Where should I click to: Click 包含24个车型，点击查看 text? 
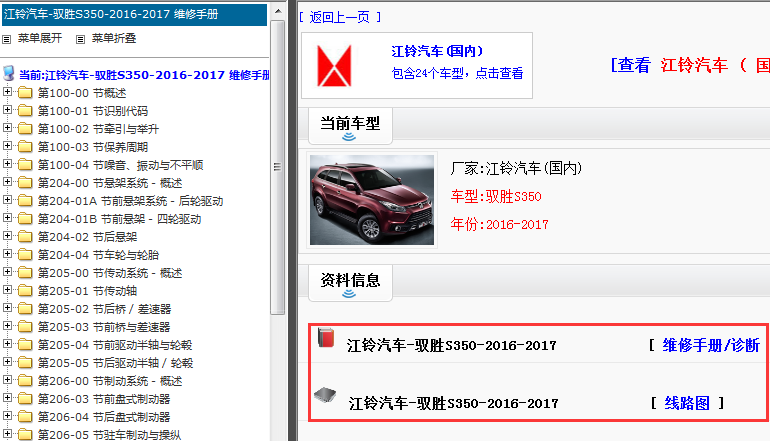coord(457,73)
